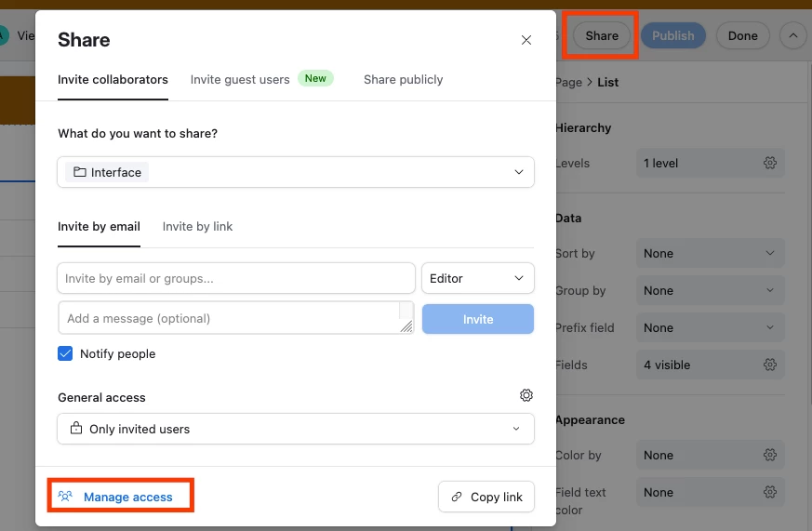
Task: Open the 4 visible fields setting
Action: click(710, 365)
